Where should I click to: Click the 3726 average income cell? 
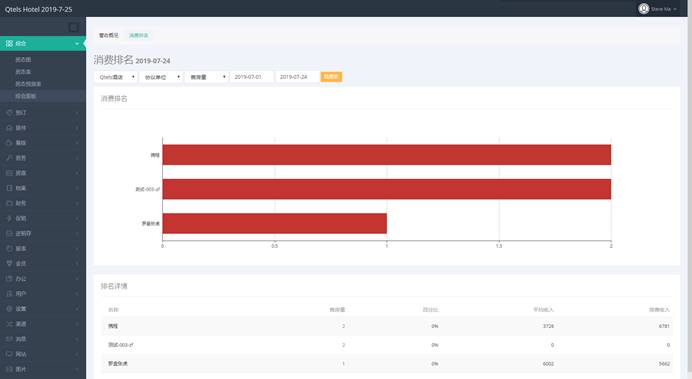tap(548, 326)
